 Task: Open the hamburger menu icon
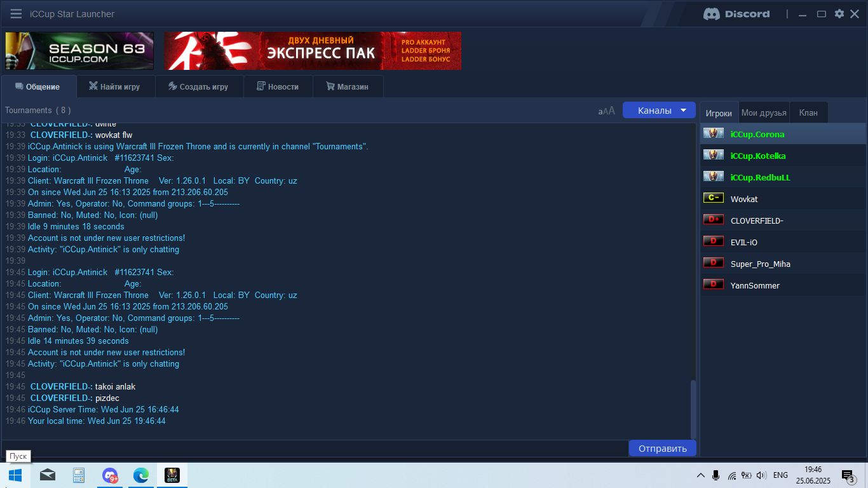tap(16, 14)
